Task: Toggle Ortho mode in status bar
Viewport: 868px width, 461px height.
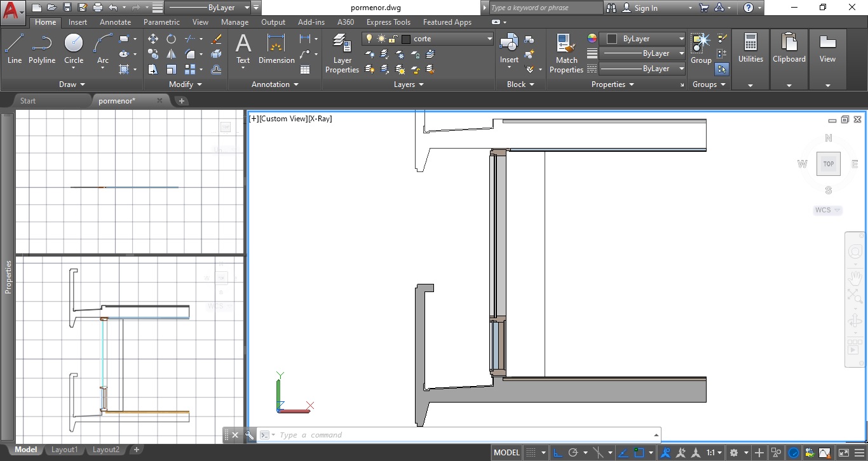Action: (557, 453)
